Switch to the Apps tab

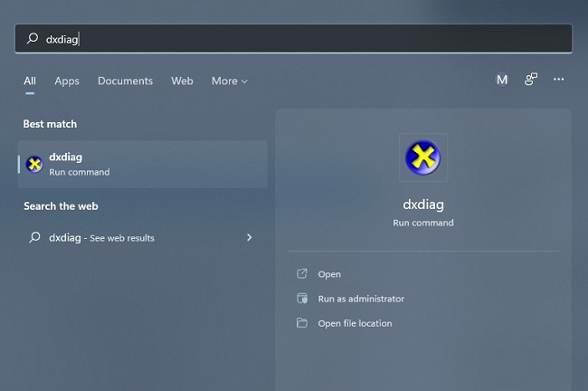(67, 81)
